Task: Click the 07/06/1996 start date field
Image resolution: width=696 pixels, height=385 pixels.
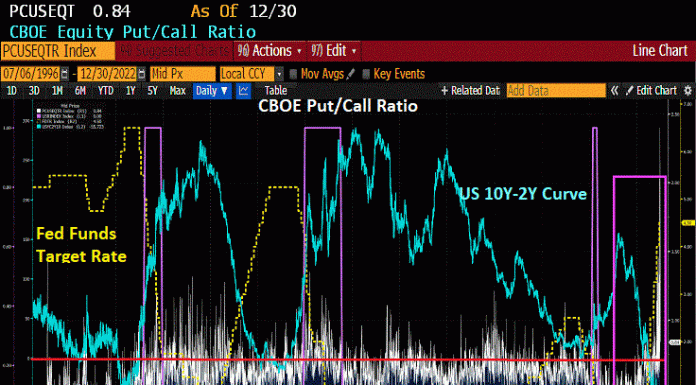Action: [x=31, y=74]
